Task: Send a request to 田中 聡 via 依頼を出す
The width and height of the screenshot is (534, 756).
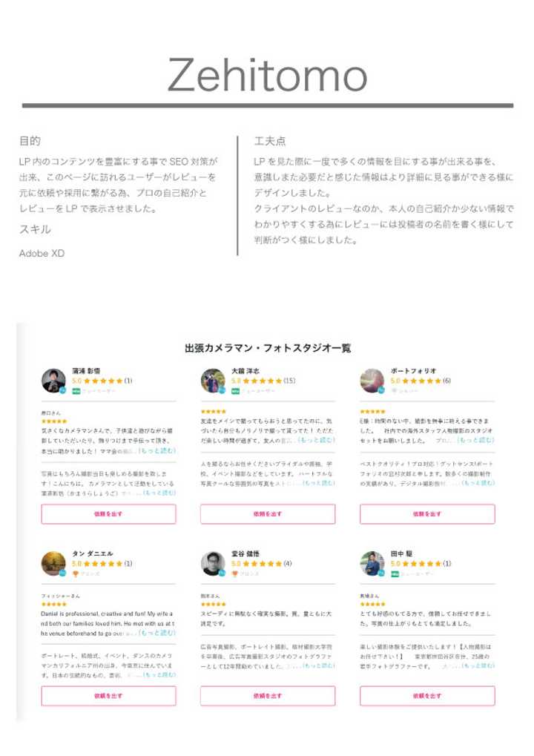Action: (x=427, y=695)
